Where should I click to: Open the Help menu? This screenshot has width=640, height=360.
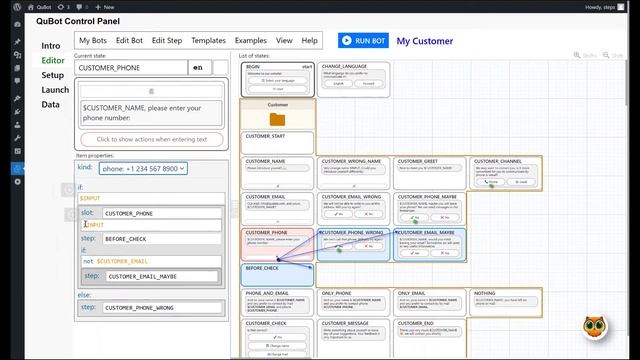(x=309, y=40)
